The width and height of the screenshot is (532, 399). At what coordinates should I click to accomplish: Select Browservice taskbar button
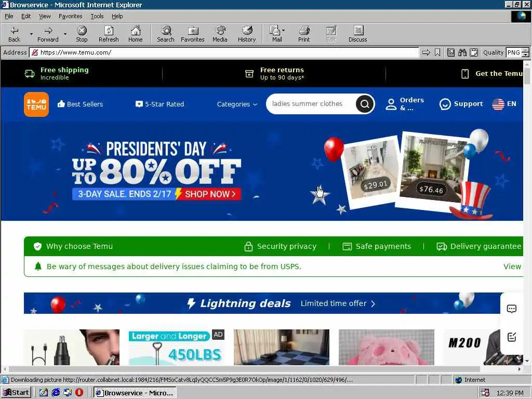(x=135, y=393)
